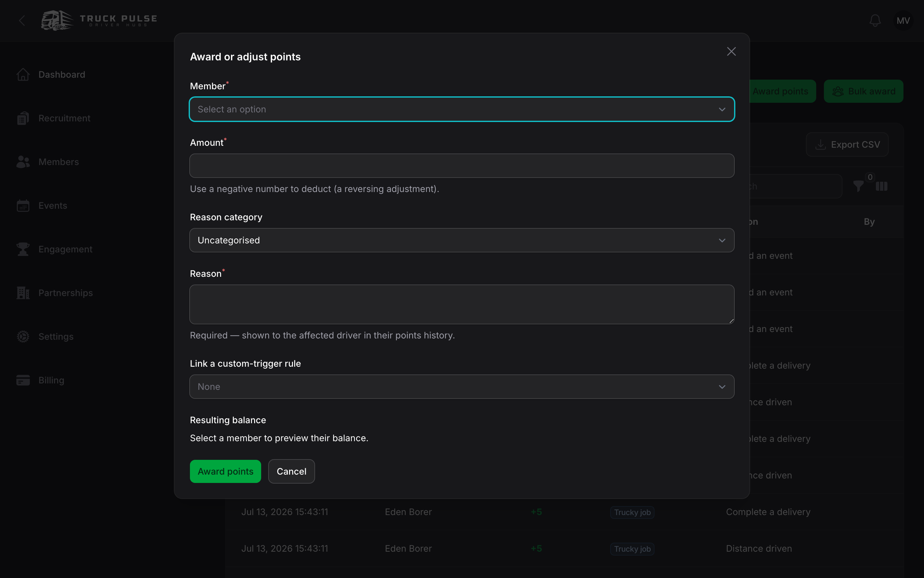Image resolution: width=924 pixels, height=578 pixels.
Task: Open Recruitment in the sidebar
Action: 64,118
